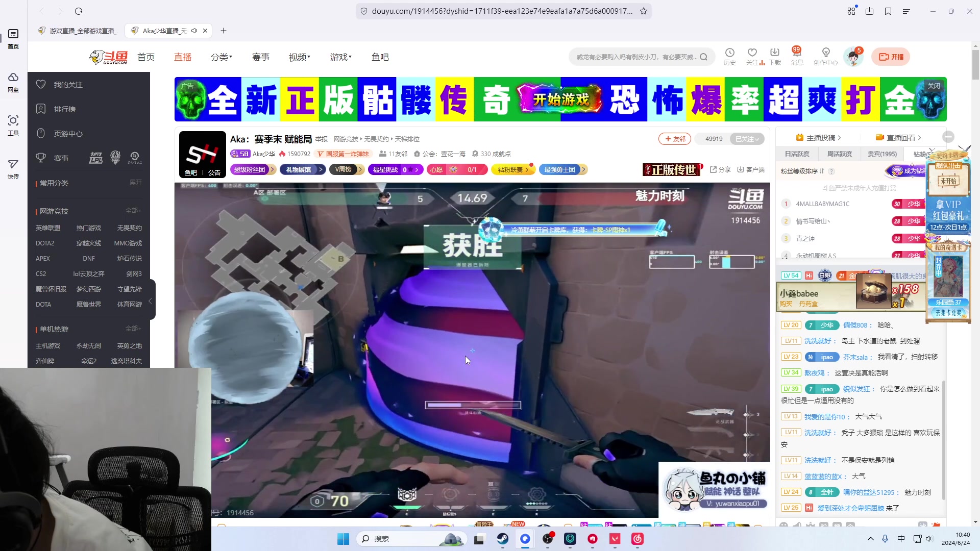The height and width of the screenshot is (551, 980).
Task: Close the ad banner with 关闭
Action: click(x=934, y=86)
